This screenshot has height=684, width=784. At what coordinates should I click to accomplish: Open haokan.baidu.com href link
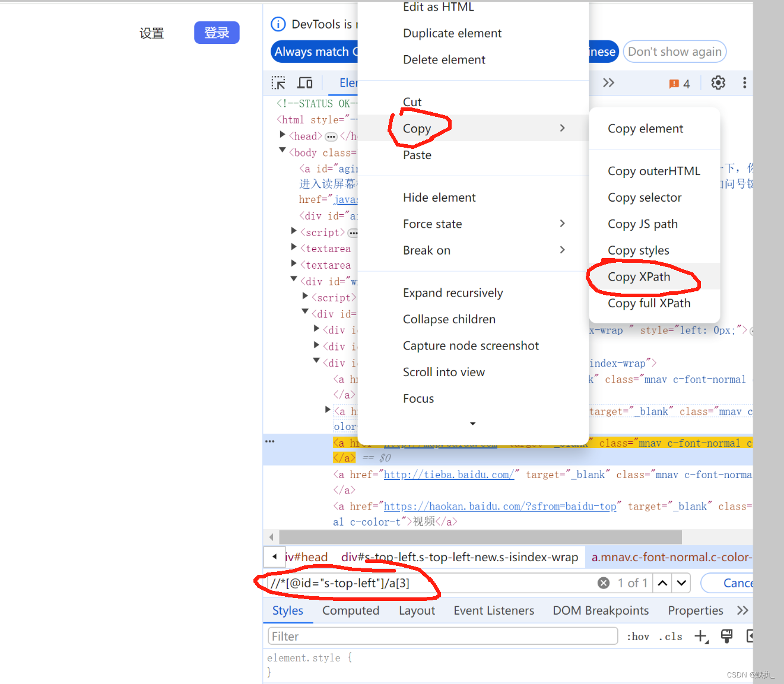pos(500,506)
